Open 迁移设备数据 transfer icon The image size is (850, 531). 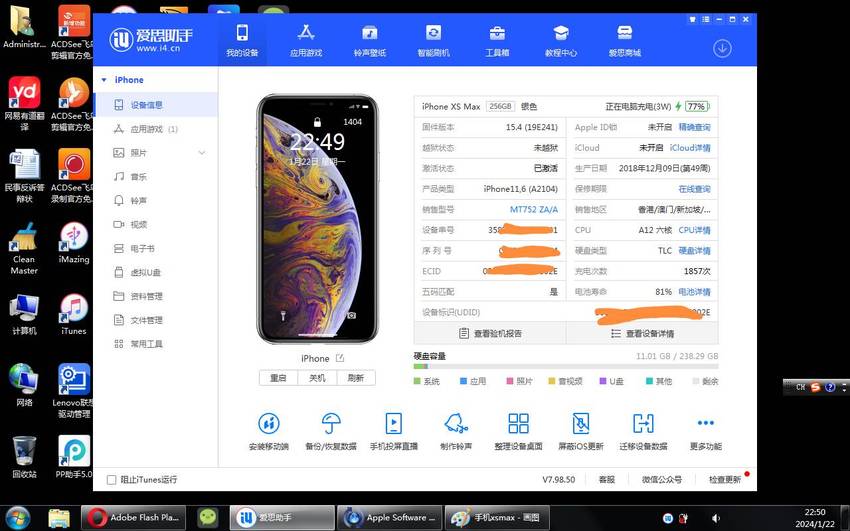click(x=643, y=423)
